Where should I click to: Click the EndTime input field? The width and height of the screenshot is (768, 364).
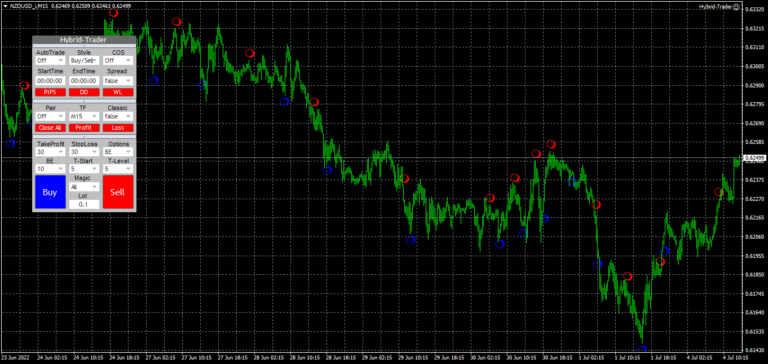tap(84, 80)
